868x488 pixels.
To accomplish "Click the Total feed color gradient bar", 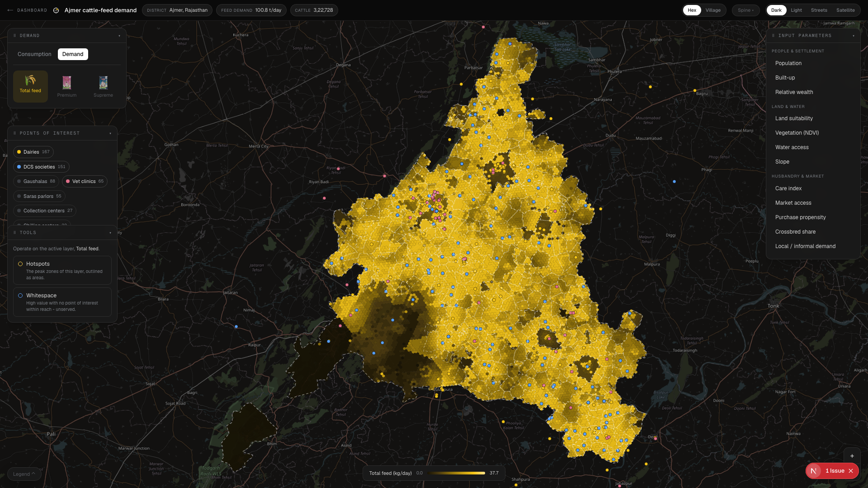I will tap(456, 473).
